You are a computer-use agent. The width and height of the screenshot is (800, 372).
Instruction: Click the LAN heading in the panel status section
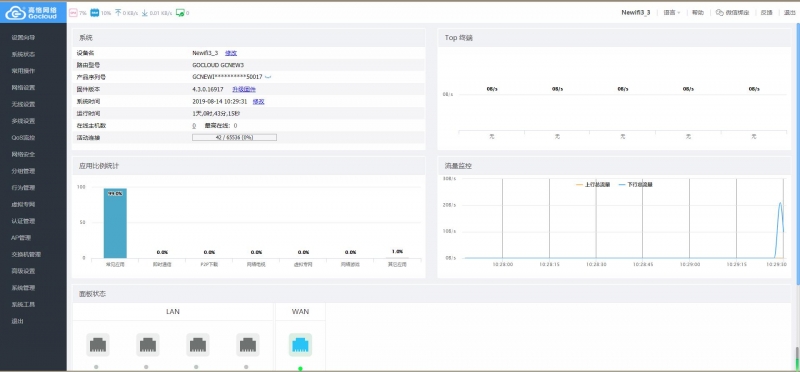point(173,311)
